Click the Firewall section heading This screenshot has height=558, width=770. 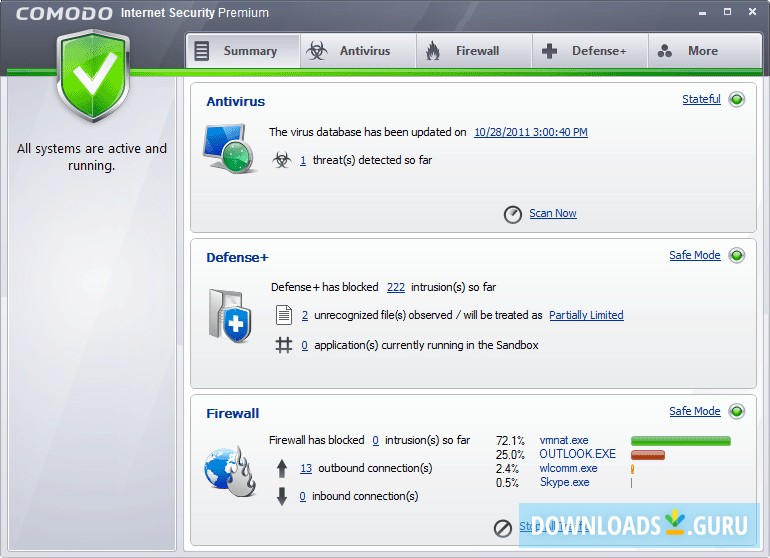coord(232,414)
